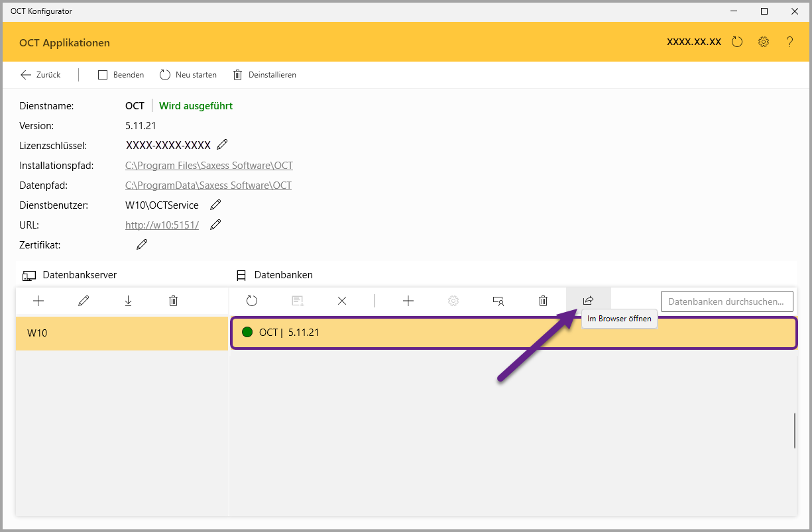Select the W10 database server entry

coord(122,333)
